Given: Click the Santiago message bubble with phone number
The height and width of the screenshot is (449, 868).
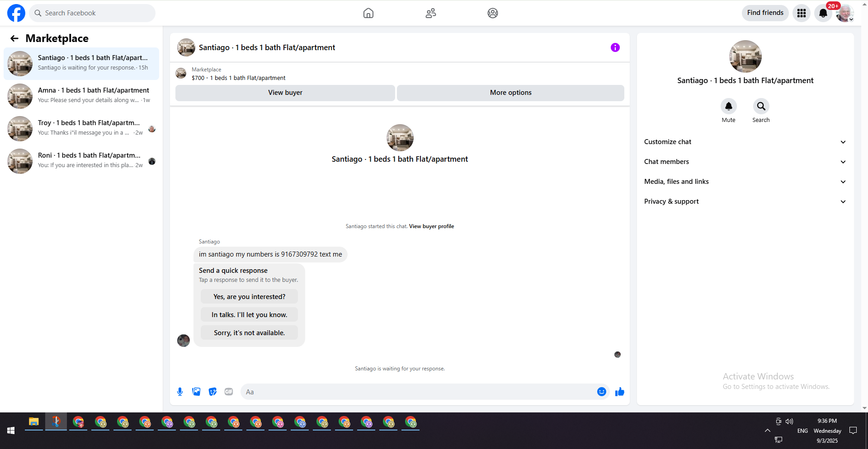Looking at the screenshot, I should point(270,254).
